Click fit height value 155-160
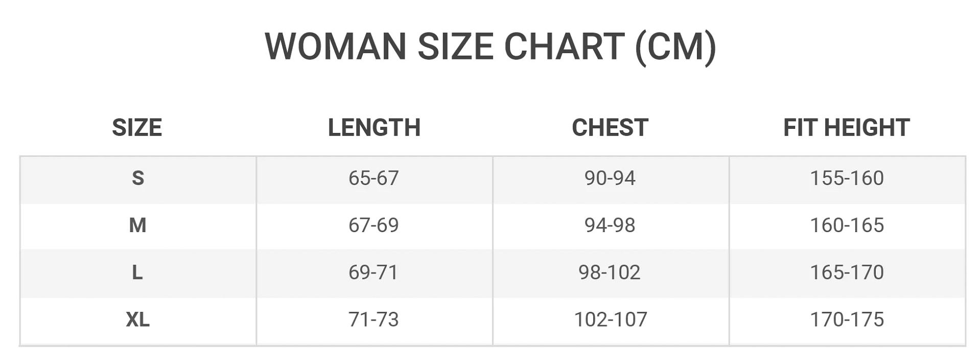Viewport: 980px width, 364px height. coord(847,178)
